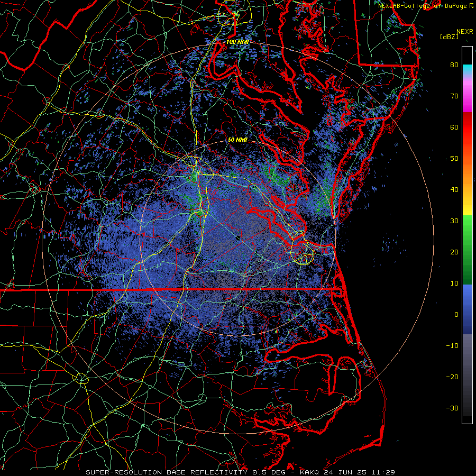Click the 50 value on the dBZ scale
Image resolution: width=476 pixels, height=476 pixels.
click(x=454, y=159)
